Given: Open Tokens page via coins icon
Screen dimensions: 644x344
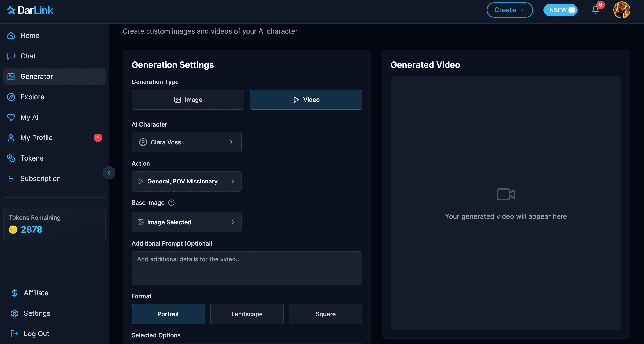Looking at the screenshot, I should click(x=11, y=158).
